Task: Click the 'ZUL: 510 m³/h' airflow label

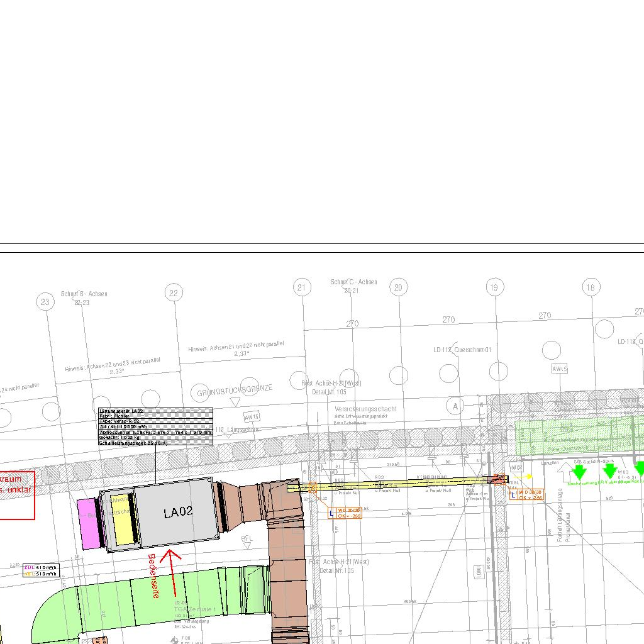Action: point(41,568)
